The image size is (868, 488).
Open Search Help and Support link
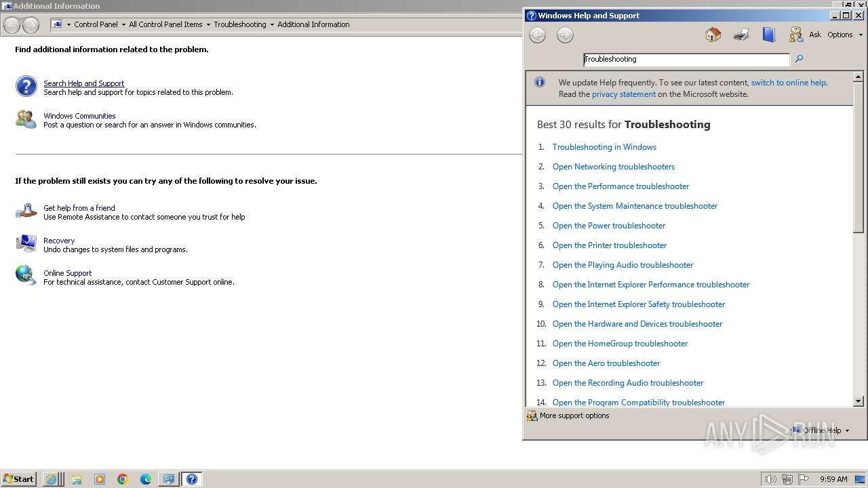(x=84, y=83)
